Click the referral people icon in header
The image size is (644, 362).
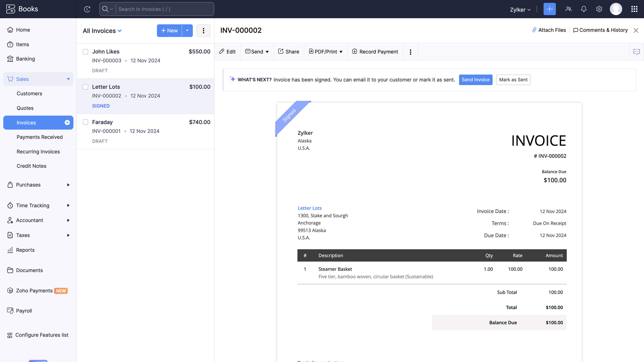pyautogui.click(x=568, y=9)
